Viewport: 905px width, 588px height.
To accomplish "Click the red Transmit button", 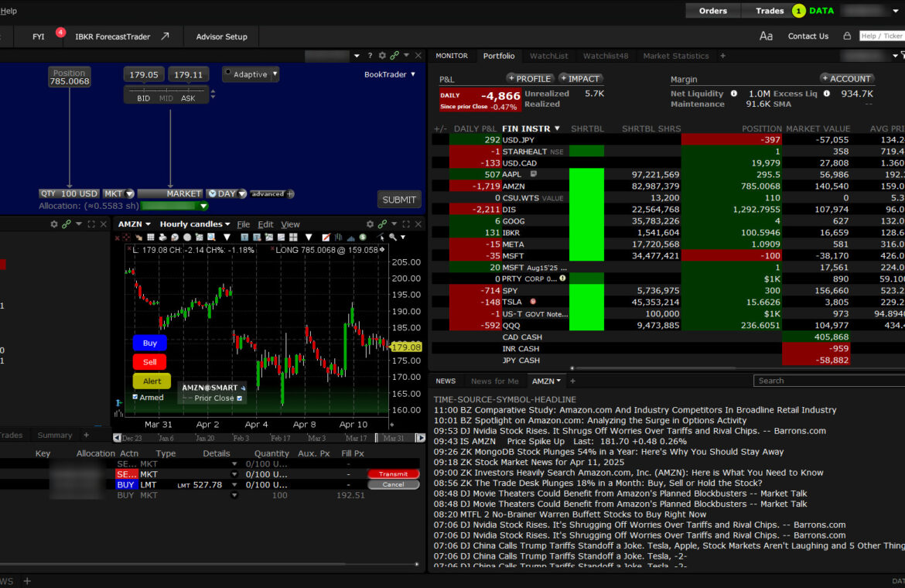I will pyautogui.click(x=393, y=474).
